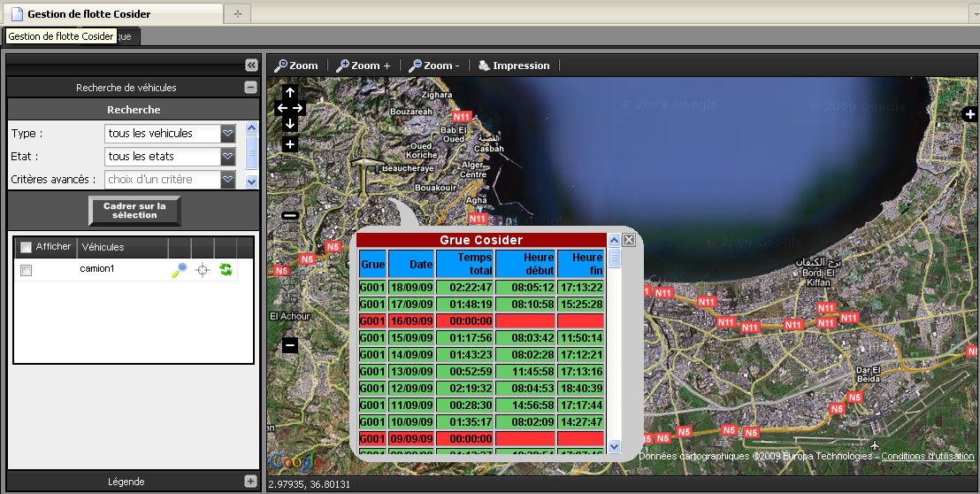
Task: Click the Google logo on map
Action: pos(295,462)
